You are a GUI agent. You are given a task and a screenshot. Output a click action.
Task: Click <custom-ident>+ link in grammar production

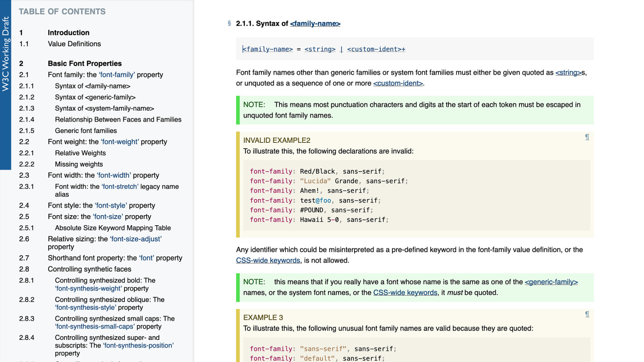coord(376,49)
